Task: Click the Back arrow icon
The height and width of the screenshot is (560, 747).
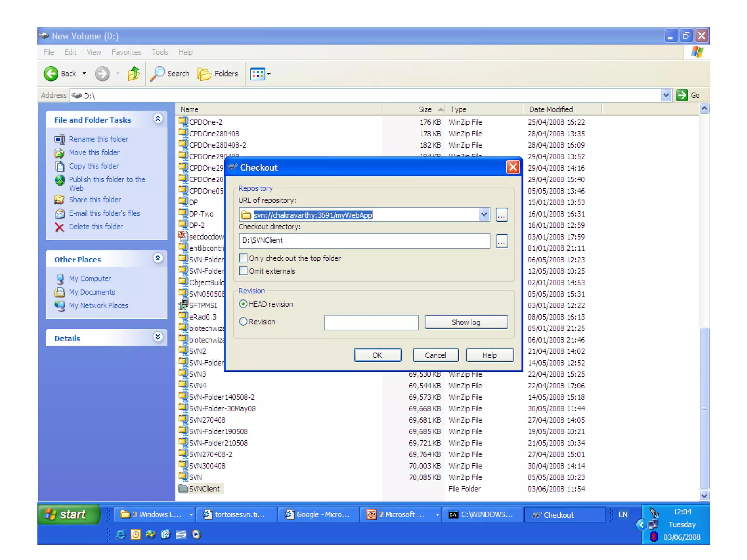Action: [51, 74]
